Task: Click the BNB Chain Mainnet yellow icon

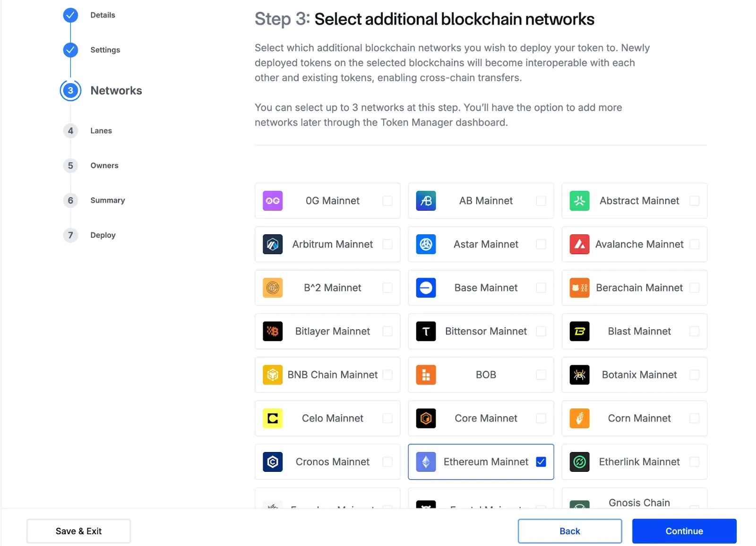Action: 273,375
